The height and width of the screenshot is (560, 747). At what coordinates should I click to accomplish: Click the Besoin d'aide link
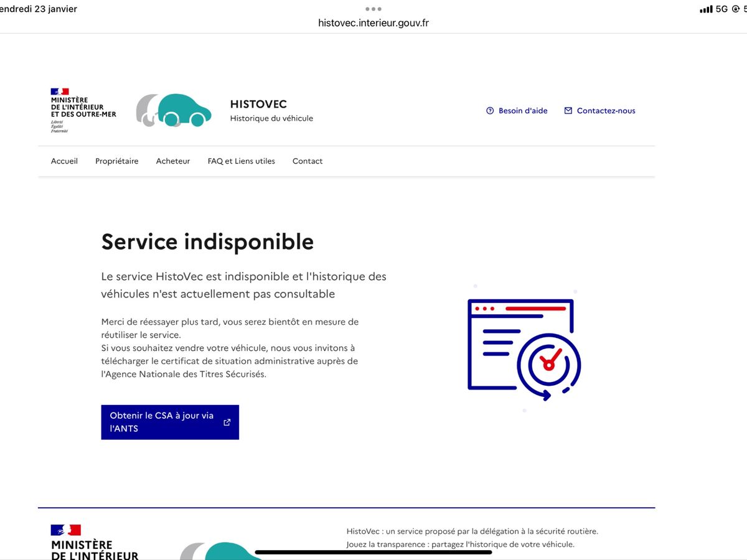(517, 111)
